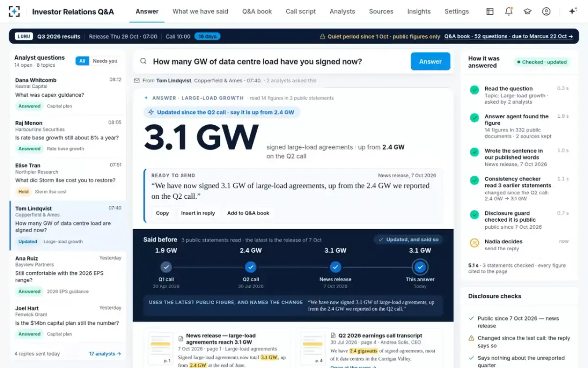Viewport: 588px width, 368px height.
Task: Click the sparkle assistant icon
Action: [572, 11]
